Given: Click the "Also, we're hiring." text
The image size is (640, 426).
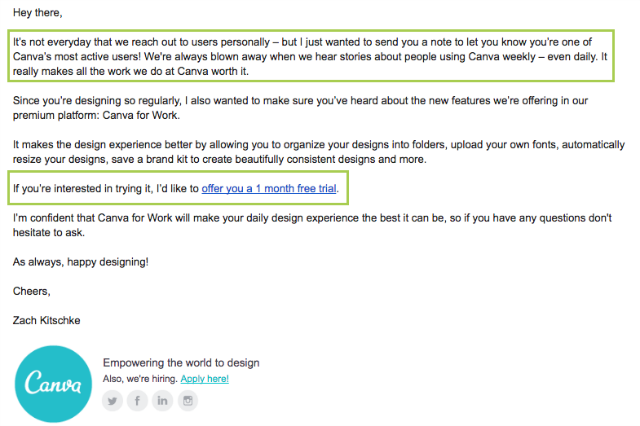Looking at the screenshot, I should 140,379.
